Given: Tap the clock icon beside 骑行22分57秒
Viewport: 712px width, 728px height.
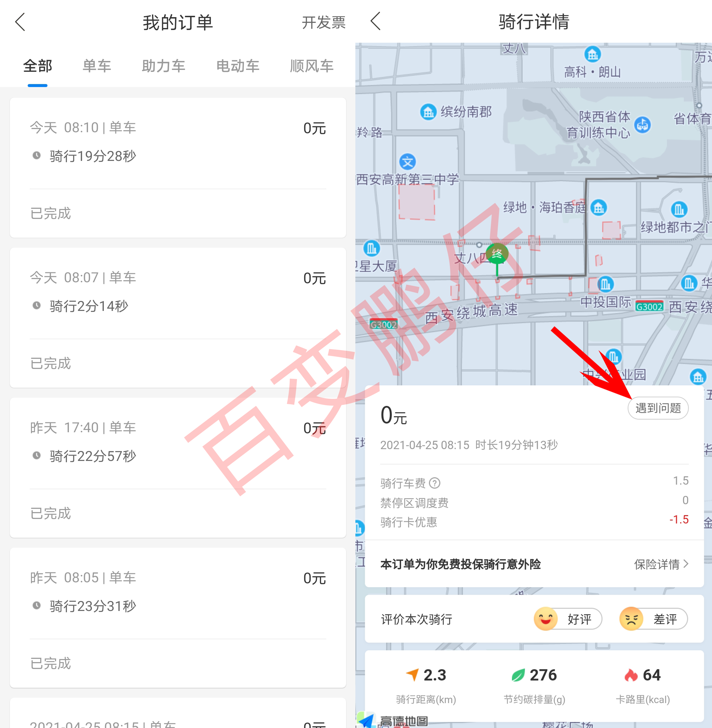Looking at the screenshot, I should pos(36,455).
